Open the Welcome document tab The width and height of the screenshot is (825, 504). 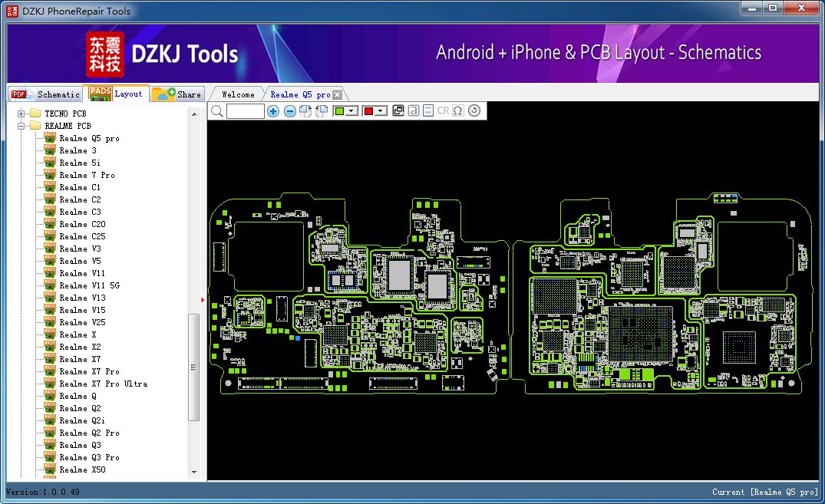pyautogui.click(x=238, y=94)
